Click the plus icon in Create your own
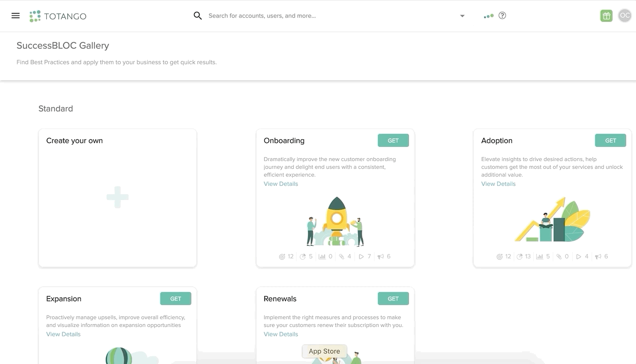The height and width of the screenshot is (364, 636). [x=117, y=197]
